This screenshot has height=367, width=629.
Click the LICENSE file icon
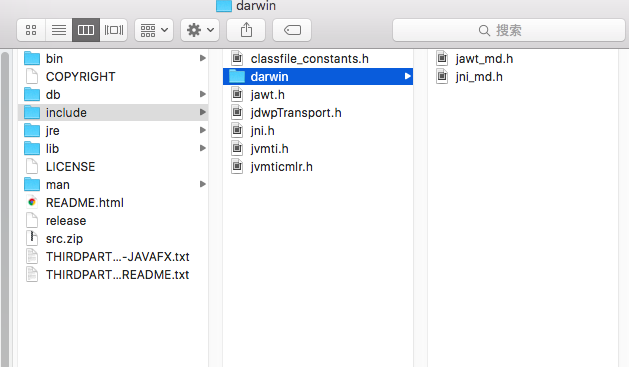[32, 166]
